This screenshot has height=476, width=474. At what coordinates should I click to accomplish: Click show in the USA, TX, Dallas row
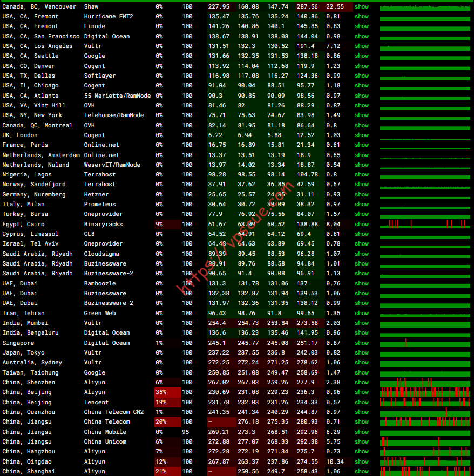(362, 76)
